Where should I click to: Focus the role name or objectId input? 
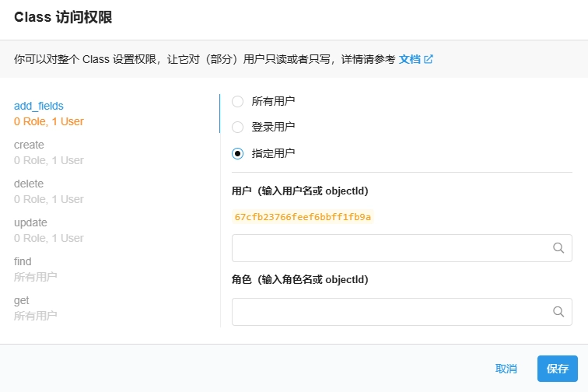pyautogui.click(x=390, y=311)
